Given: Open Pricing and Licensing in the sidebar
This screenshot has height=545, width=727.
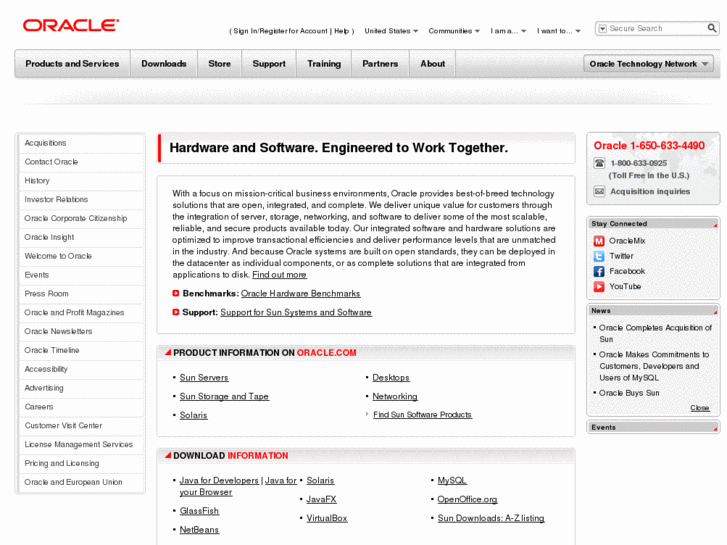Looking at the screenshot, I should (62, 463).
